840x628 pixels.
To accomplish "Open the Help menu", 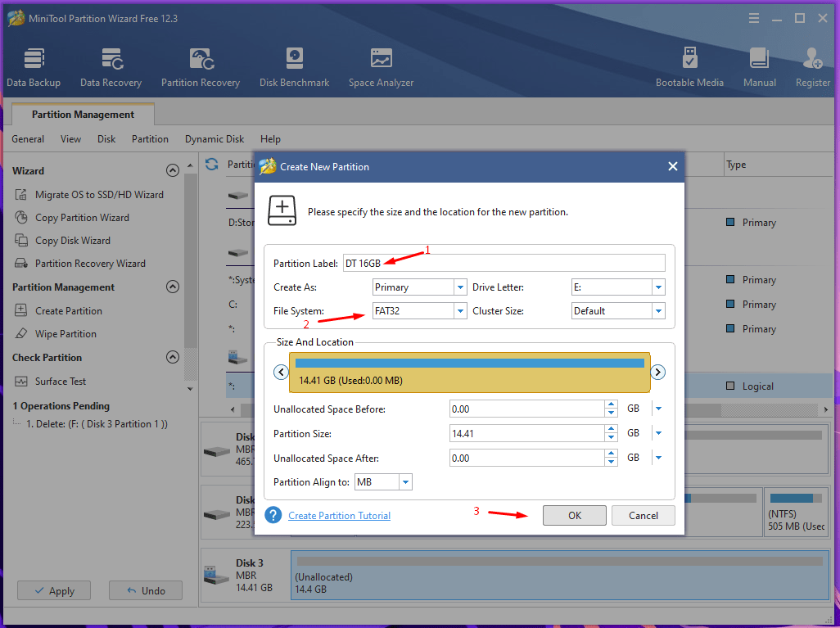I will (270, 138).
